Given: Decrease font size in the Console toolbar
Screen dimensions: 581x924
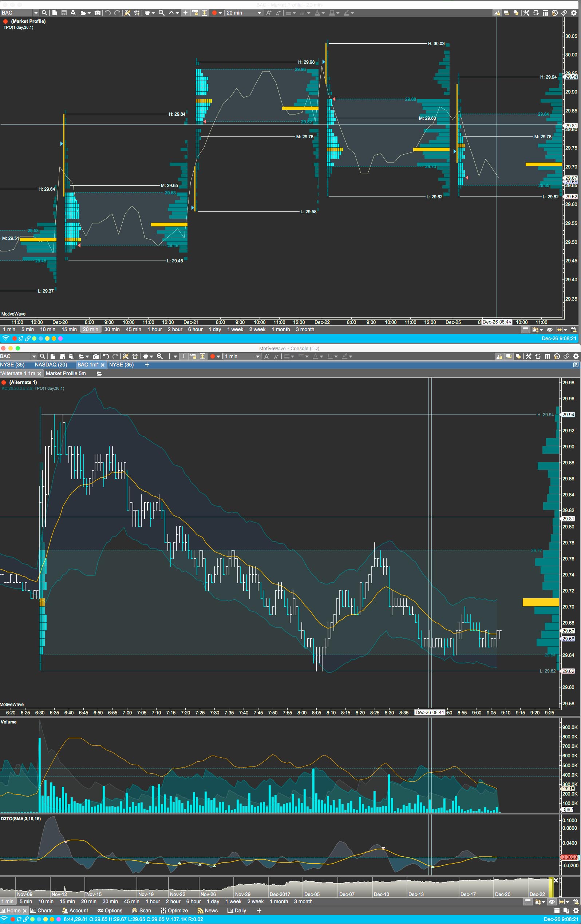Looking at the screenshot, I should tap(276, 356).
